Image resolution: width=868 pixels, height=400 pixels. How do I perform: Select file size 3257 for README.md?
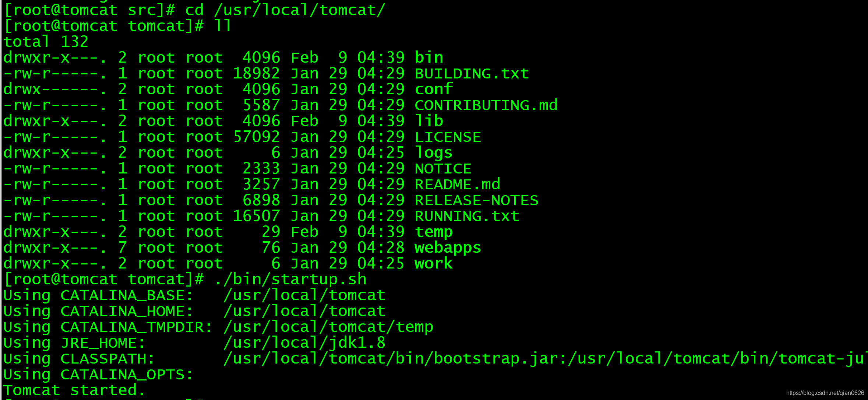(x=261, y=184)
